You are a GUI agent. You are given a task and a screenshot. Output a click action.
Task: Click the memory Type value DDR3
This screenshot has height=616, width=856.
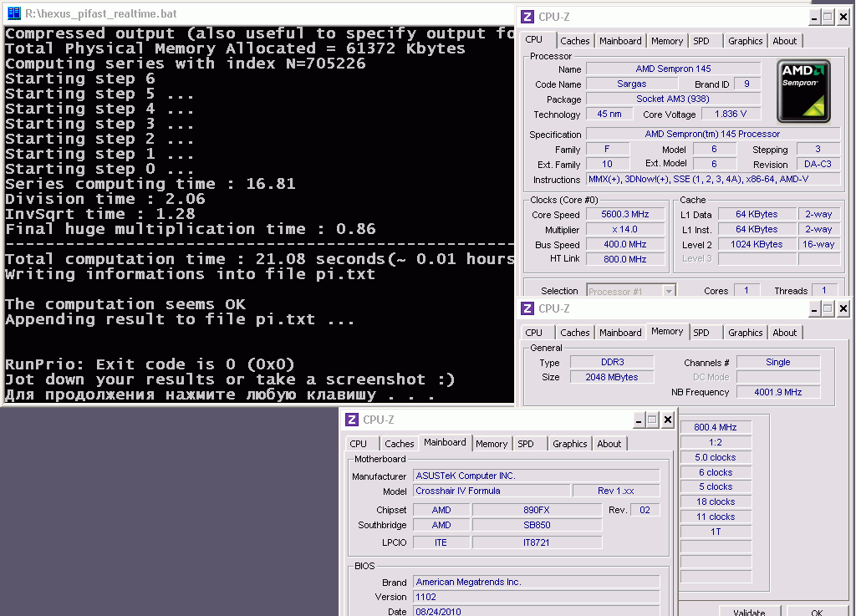(x=612, y=362)
